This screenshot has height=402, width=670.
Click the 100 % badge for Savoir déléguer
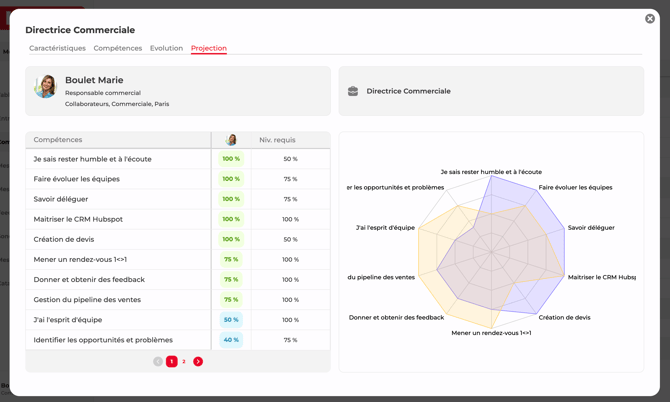click(x=231, y=199)
